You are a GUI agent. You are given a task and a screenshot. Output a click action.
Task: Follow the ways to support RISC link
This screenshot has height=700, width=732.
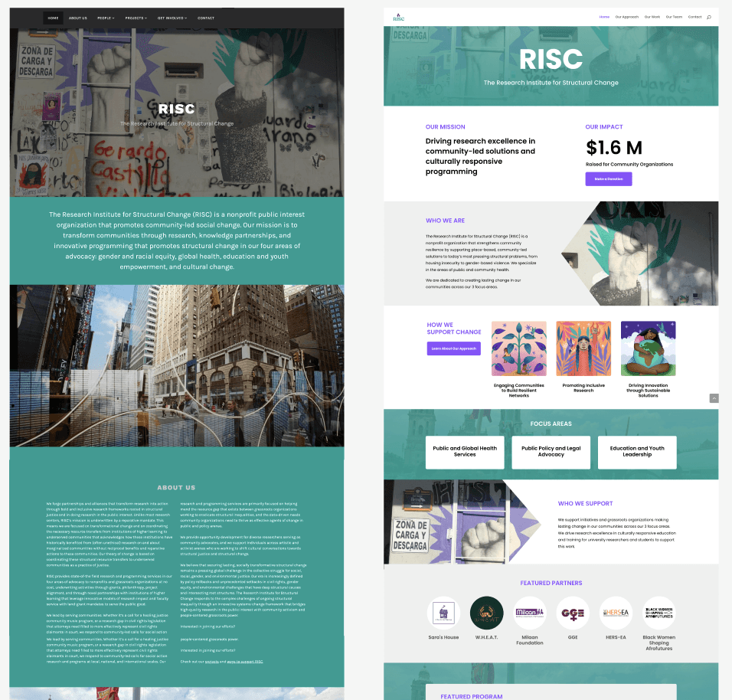pyautogui.click(x=245, y=662)
